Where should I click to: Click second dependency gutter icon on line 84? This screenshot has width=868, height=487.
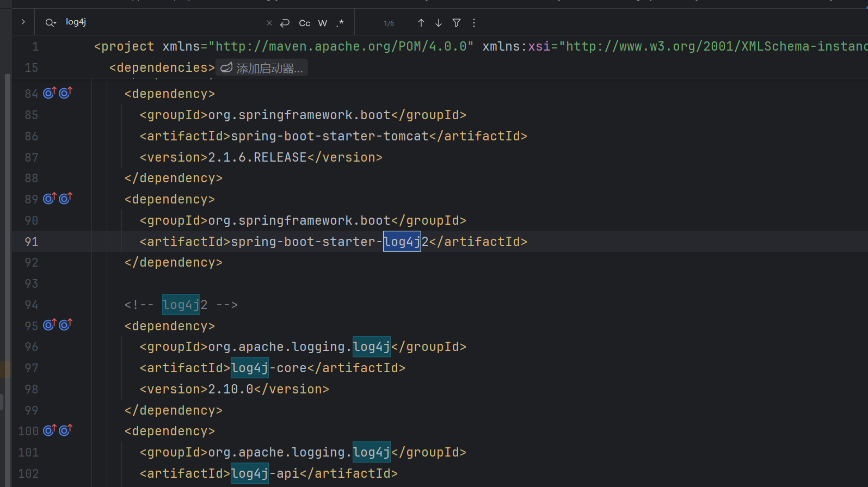coord(65,93)
